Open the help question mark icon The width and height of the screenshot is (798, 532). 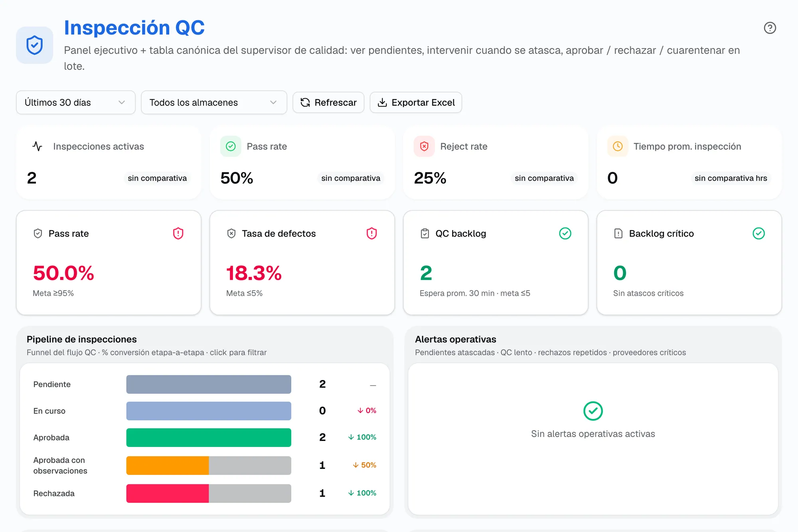[x=770, y=28]
